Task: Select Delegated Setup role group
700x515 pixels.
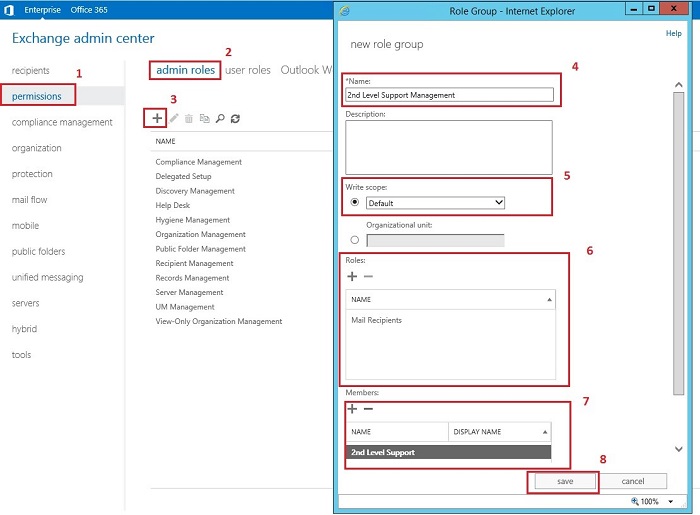Action: tap(183, 176)
